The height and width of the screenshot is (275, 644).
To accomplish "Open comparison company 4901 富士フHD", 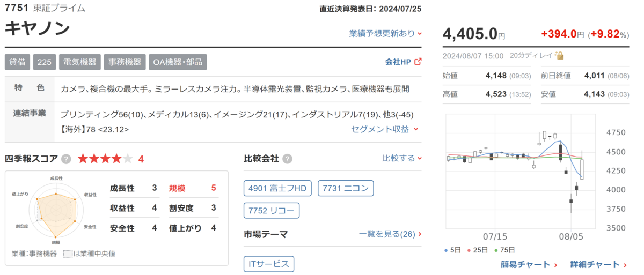I will (x=277, y=188).
